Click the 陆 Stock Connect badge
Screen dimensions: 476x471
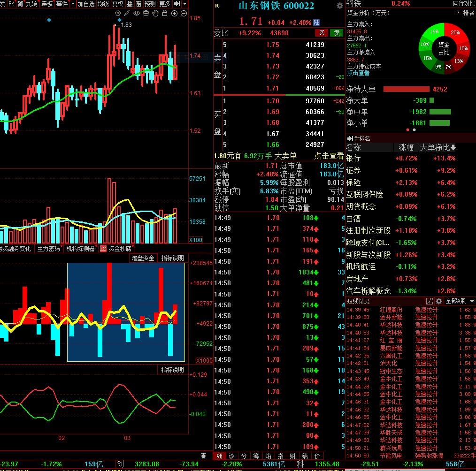[x=316, y=23]
